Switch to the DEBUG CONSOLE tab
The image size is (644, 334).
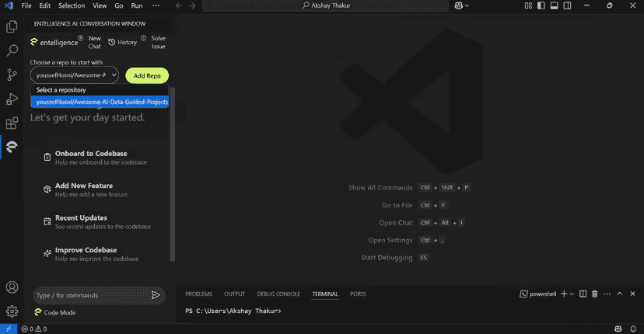click(278, 294)
